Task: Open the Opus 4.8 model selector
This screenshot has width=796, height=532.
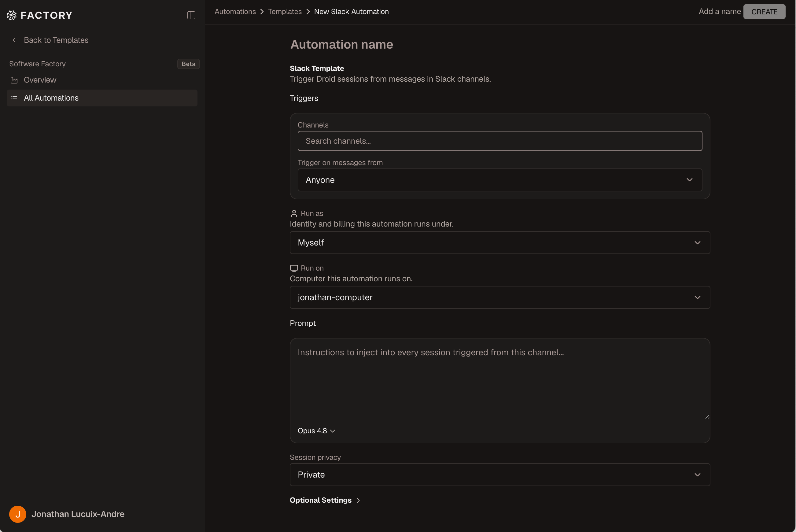Action: [316, 430]
